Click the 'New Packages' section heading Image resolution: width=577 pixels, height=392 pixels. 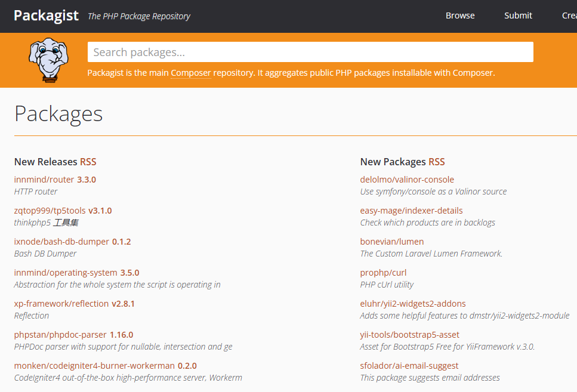pyautogui.click(x=393, y=162)
